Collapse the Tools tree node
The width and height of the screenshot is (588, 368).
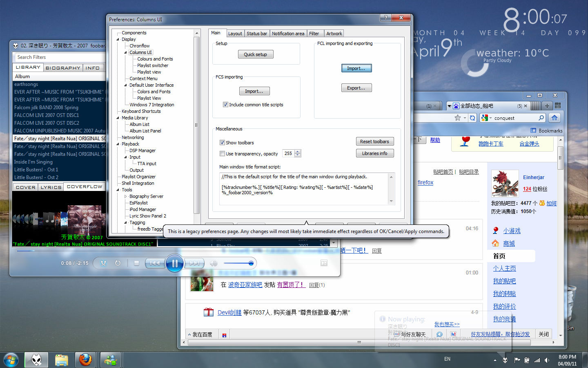118,190
